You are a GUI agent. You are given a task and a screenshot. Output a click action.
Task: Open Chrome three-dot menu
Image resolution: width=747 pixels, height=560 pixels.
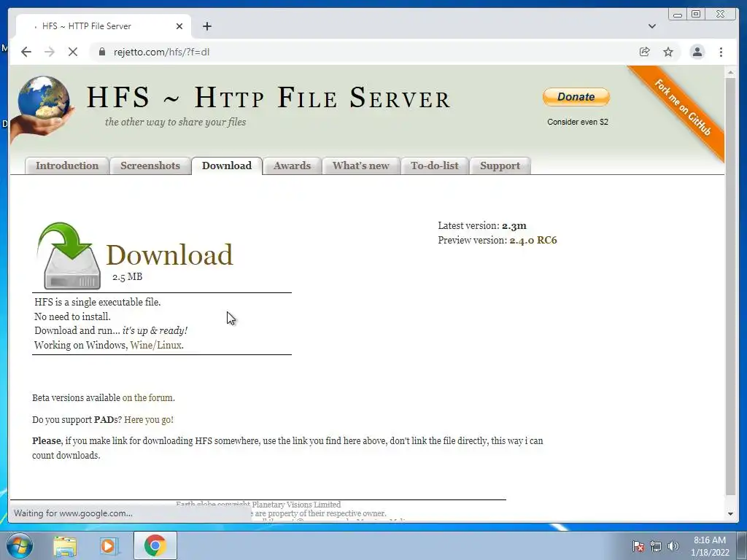coord(721,52)
